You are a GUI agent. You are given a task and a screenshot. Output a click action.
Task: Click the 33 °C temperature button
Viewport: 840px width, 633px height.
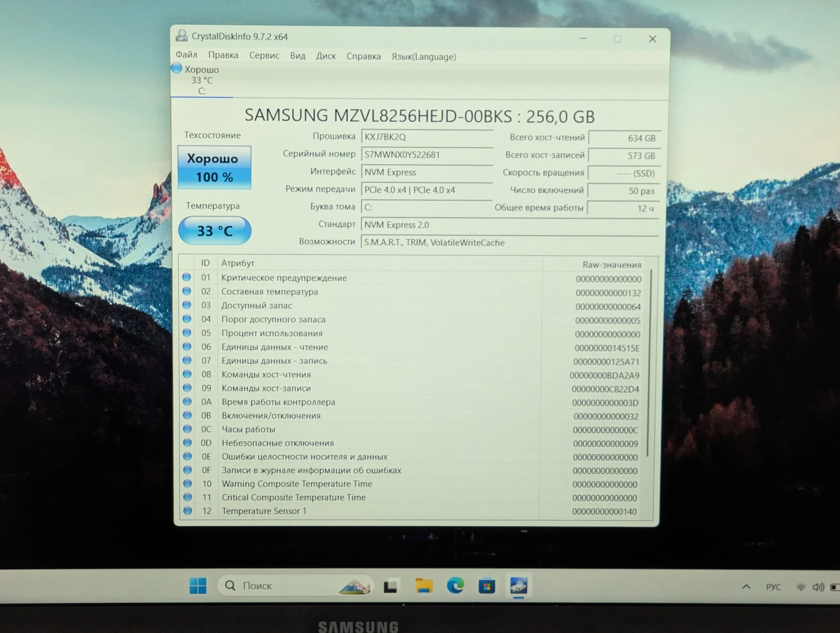pyautogui.click(x=215, y=231)
